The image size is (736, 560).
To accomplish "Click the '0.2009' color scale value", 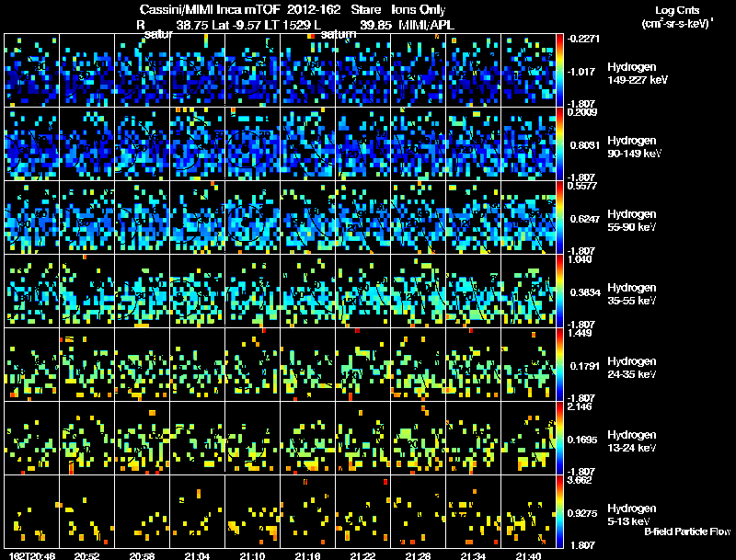I will tap(582, 111).
